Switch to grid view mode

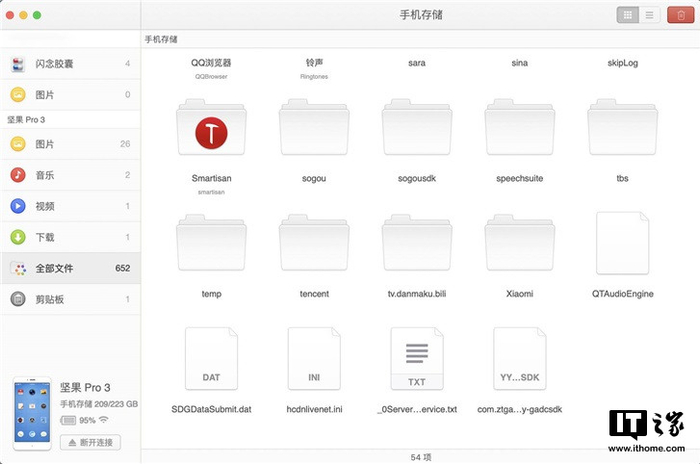pyautogui.click(x=627, y=15)
